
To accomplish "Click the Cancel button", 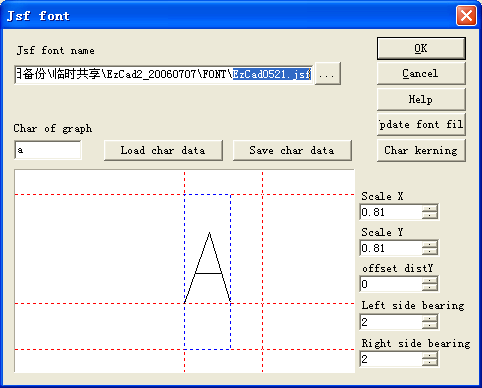I will point(421,73).
